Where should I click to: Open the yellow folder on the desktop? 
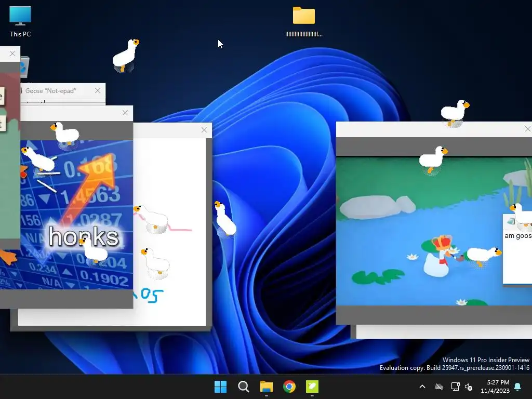303,21
